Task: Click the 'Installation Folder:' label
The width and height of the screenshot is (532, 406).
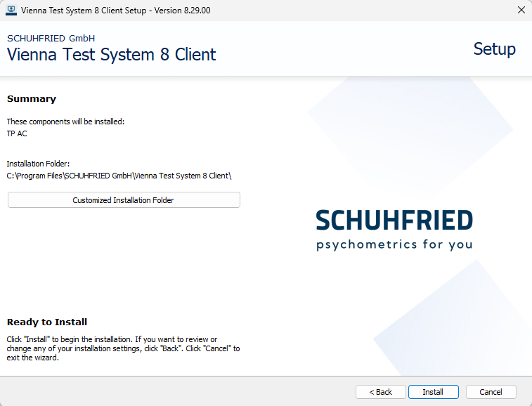Action: click(x=38, y=164)
